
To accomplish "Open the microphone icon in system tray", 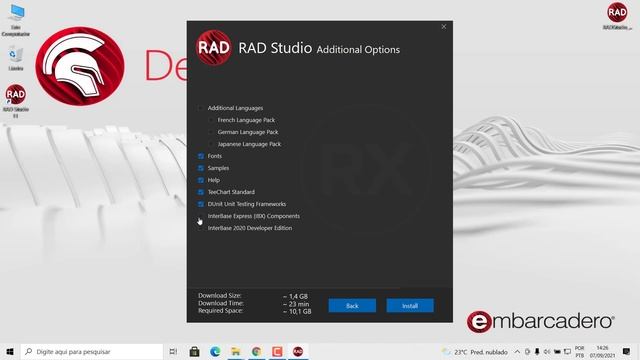I will tap(537, 352).
